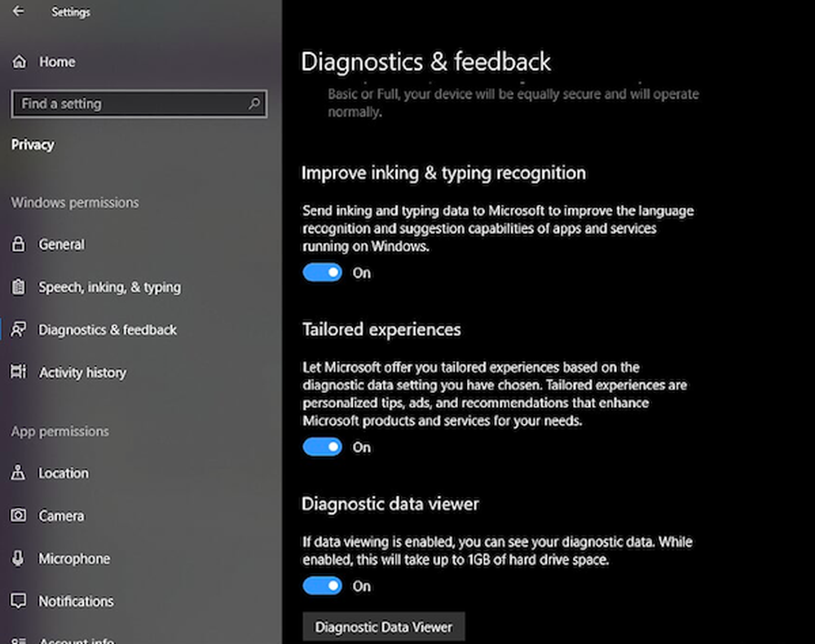Go to the Home settings page
This screenshot has width=815, height=644.
click(x=56, y=62)
